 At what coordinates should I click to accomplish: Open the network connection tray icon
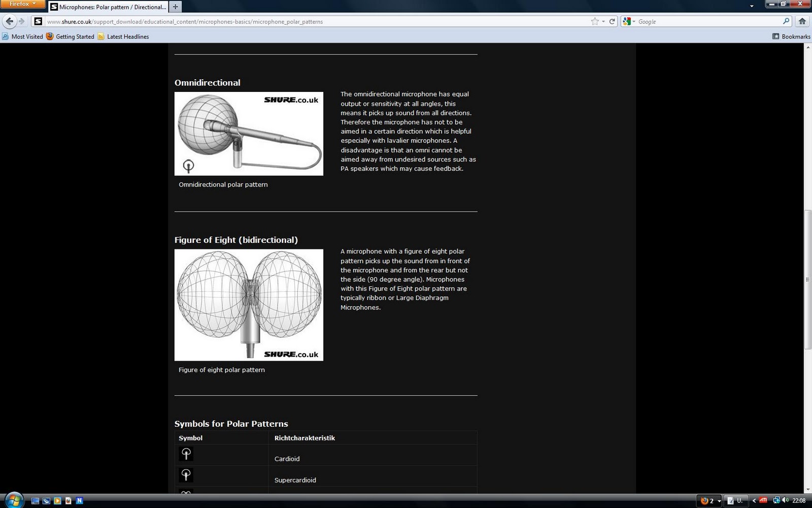(x=776, y=500)
